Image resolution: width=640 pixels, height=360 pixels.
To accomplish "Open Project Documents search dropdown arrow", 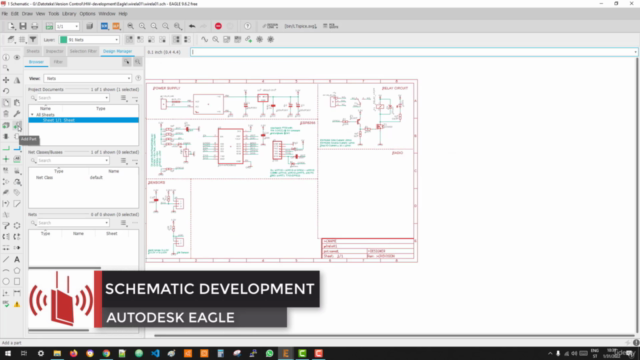I will [107, 98].
